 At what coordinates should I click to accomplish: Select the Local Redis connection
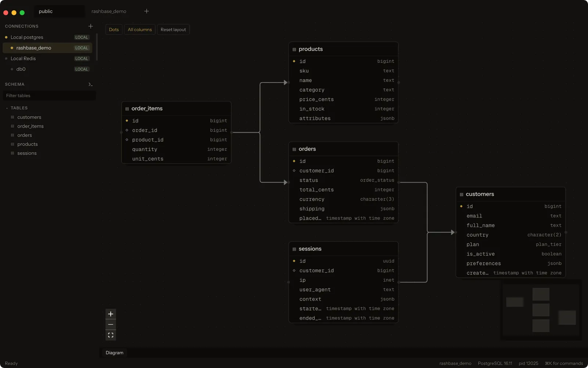47,59
